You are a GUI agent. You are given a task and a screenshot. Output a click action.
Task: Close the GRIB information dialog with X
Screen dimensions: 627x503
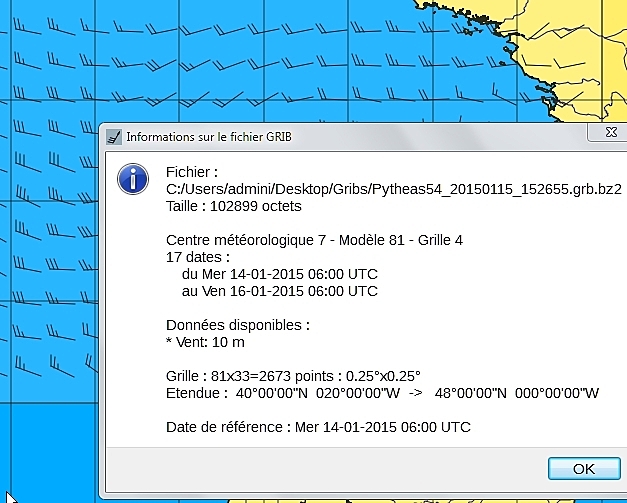point(610,132)
